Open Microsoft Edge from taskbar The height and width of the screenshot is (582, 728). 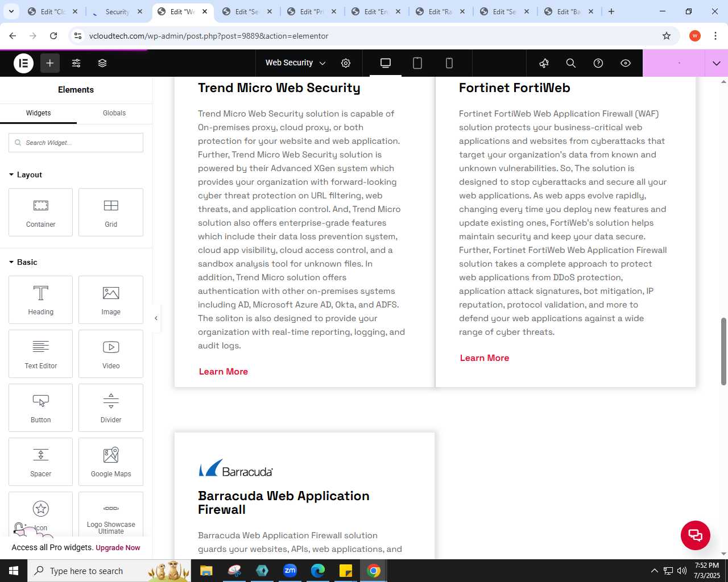318,571
